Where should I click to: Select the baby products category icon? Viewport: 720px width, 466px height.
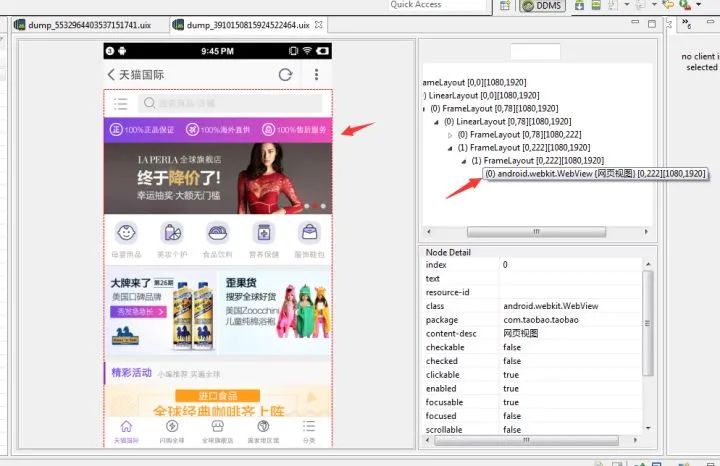point(126,233)
